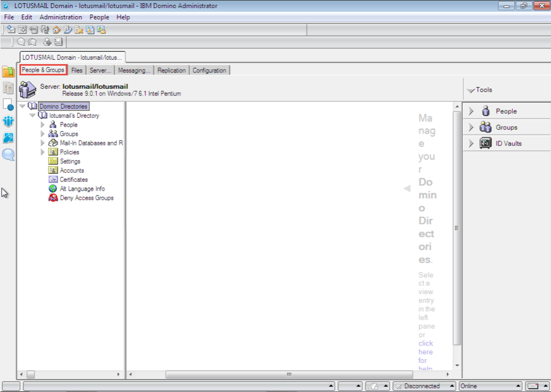The image size is (551, 392).
Task: Expand Groups in the Tools panel
Action: (x=471, y=128)
